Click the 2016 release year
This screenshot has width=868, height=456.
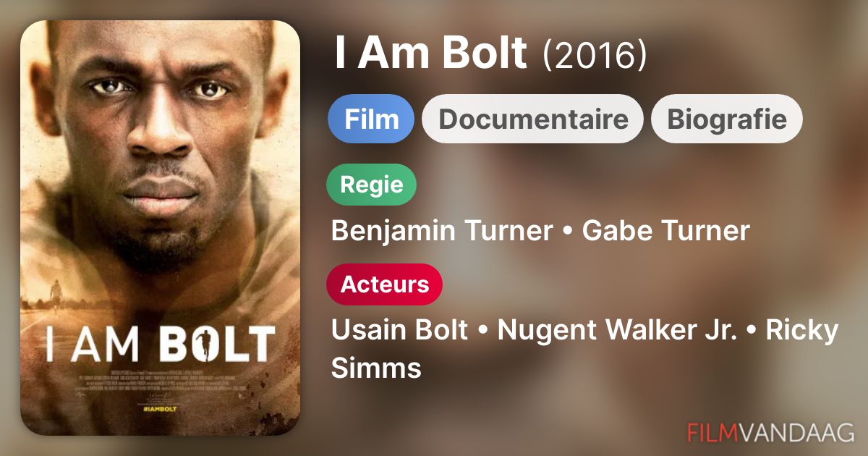[x=595, y=56]
